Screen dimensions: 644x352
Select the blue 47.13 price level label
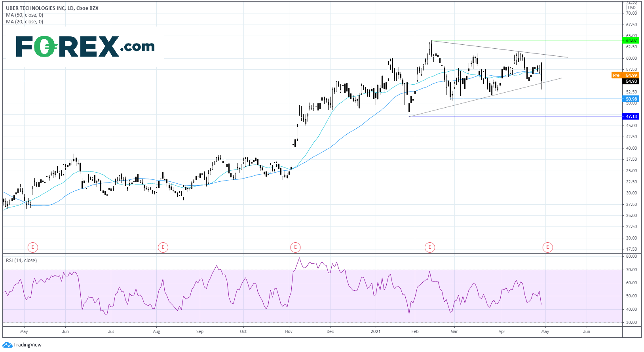631,116
